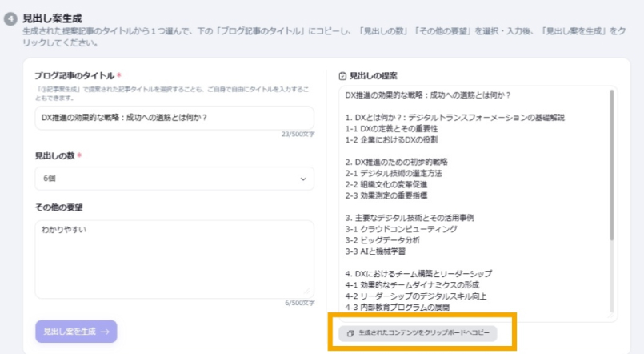Screen dimensions: 644x354
Task: Click into the その他の要望 text area
Action: 174,256
